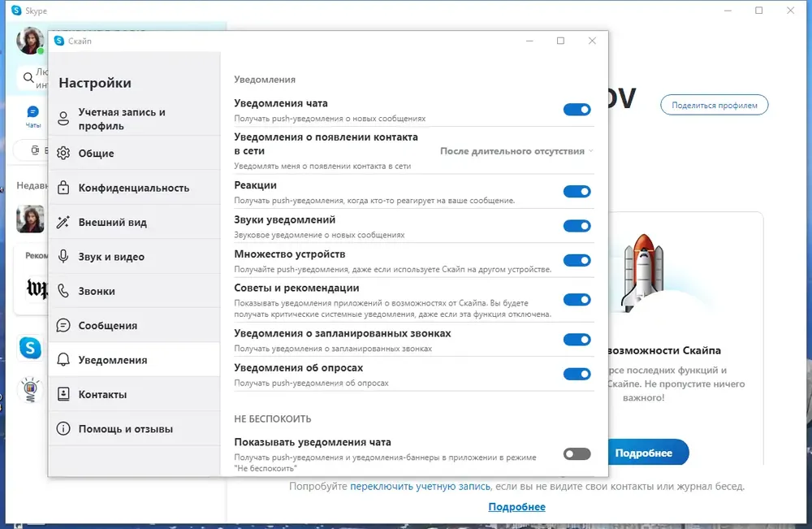The width and height of the screenshot is (812, 529).
Task: Click the Skype logo in settings title bar
Action: [x=59, y=41]
